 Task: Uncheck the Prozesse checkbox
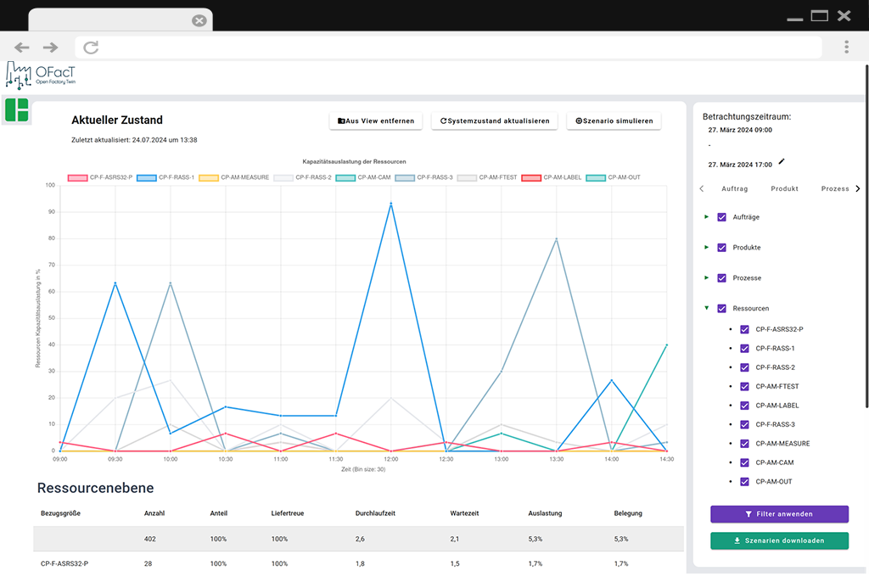(721, 278)
